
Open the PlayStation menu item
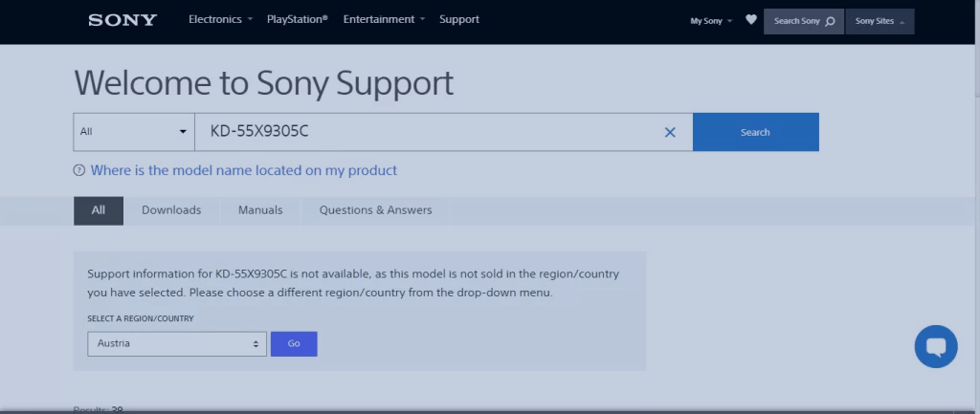pos(298,19)
